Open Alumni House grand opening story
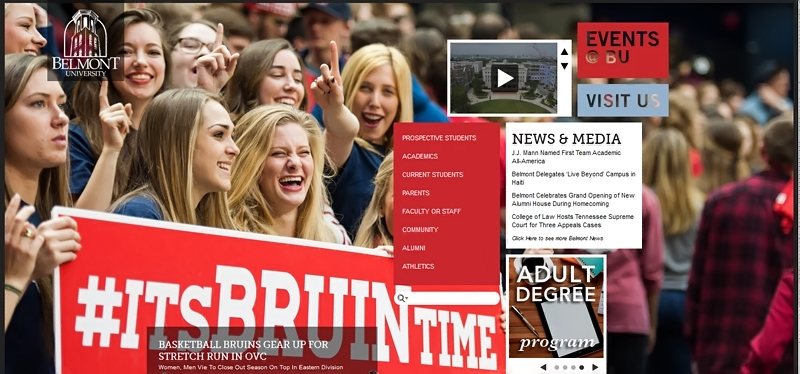This screenshot has height=374, width=800. click(x=573, y=200)
